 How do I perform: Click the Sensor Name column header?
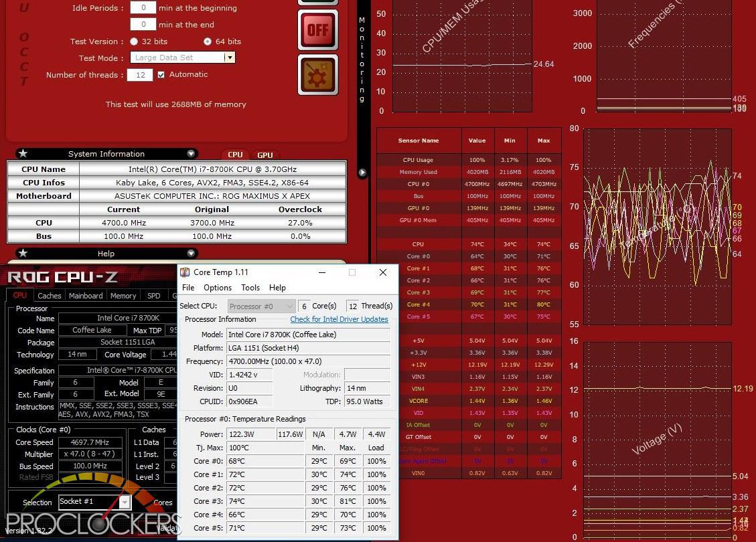(419, 141)
